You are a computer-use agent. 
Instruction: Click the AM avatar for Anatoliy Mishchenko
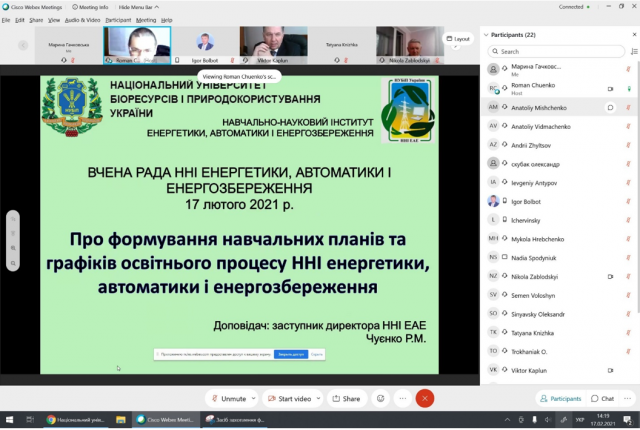(x=493, y=107)
